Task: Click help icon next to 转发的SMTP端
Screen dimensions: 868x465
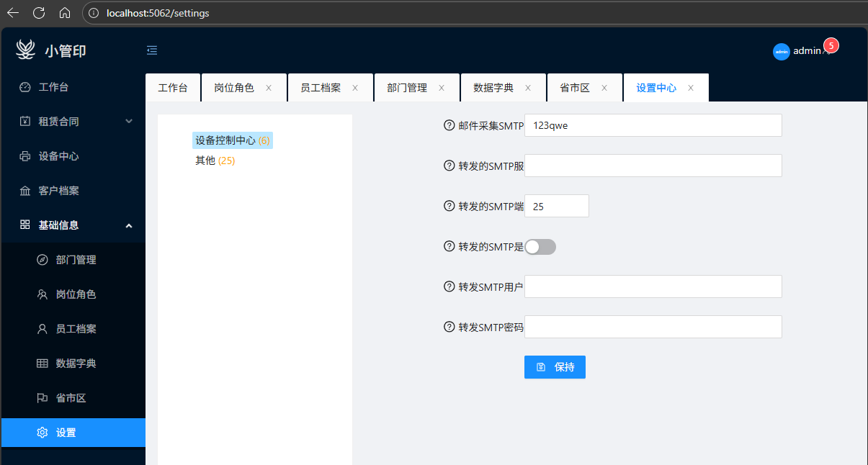Action: (449, 206)
